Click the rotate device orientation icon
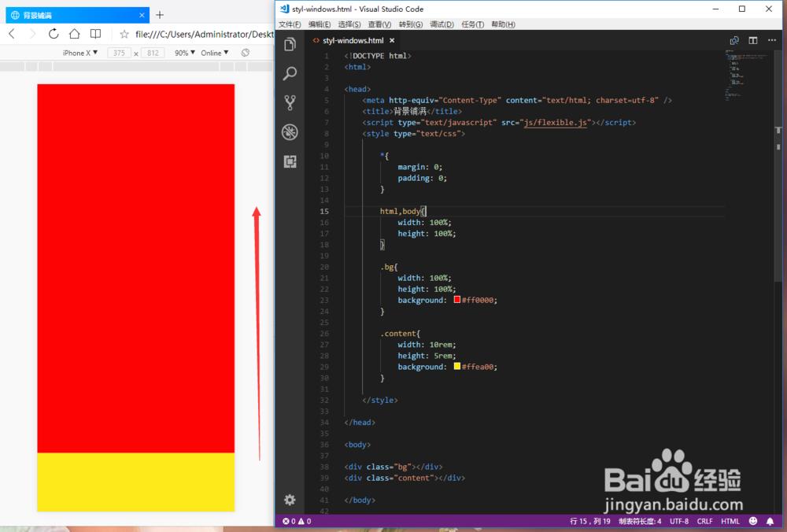Viewport: 787px width, 532px height. pos(246,53)
